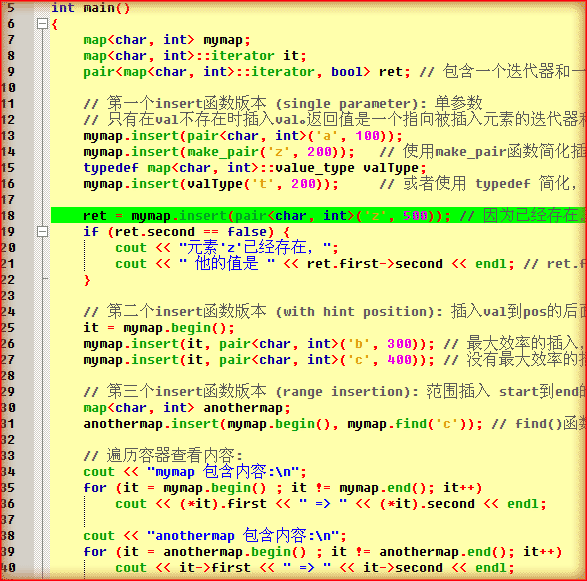Click line number 7 in the gutter
The height and width of the screenshot is (581, 587).
click(10, 40)
